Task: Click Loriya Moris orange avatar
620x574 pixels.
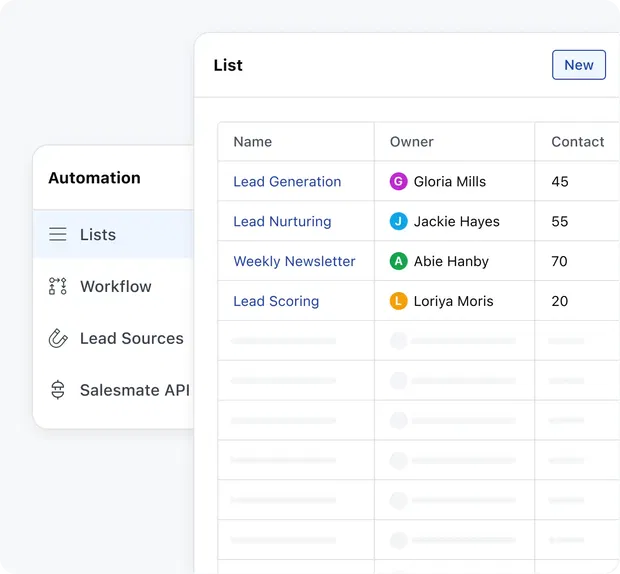Action: pos(399,302)
